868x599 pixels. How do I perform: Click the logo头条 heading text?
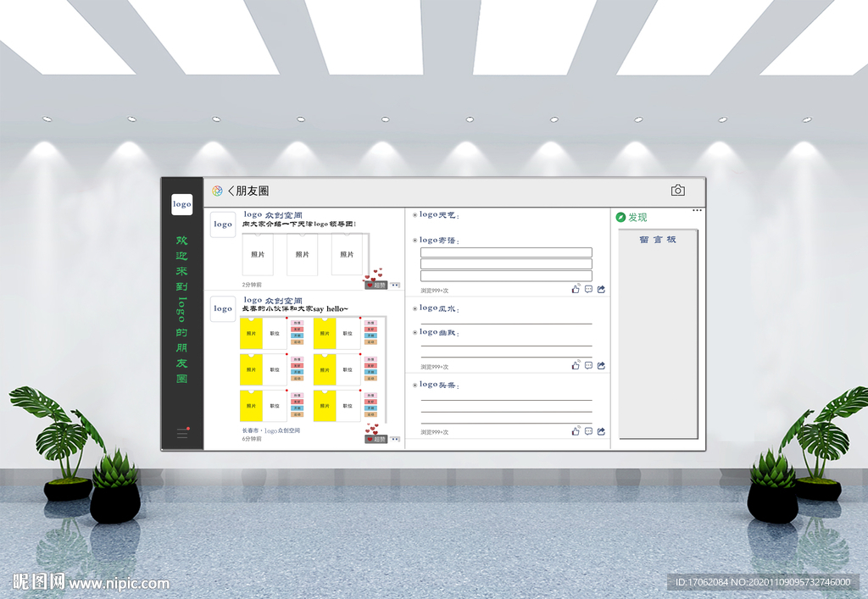(440, 385)
